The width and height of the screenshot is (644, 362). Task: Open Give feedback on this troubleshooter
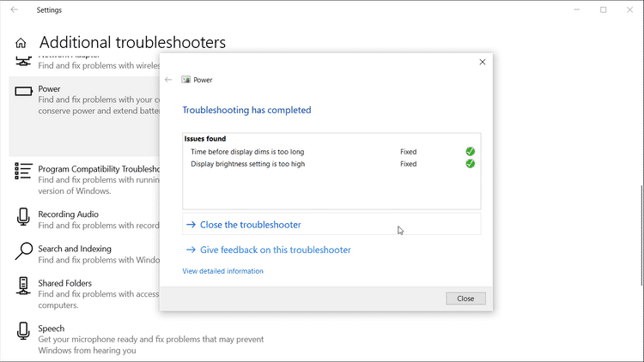275,250
